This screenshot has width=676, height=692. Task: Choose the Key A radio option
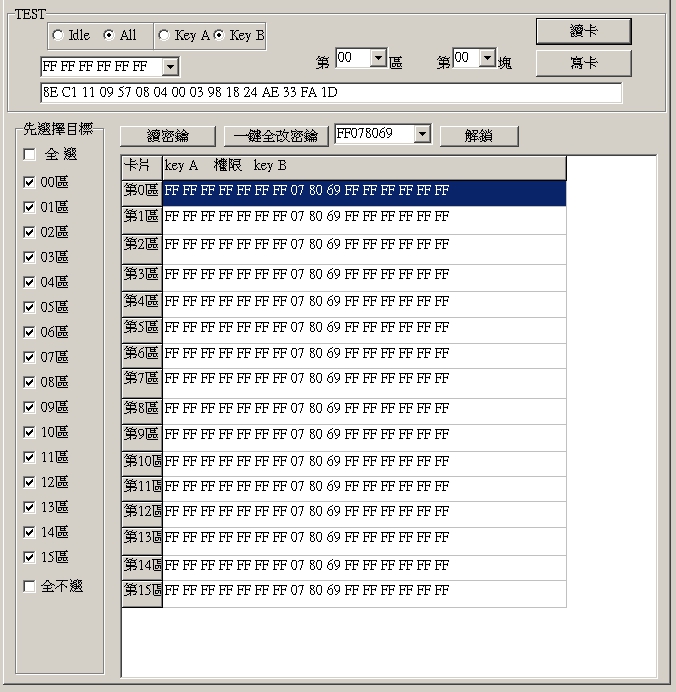click(x=165, y=36)
